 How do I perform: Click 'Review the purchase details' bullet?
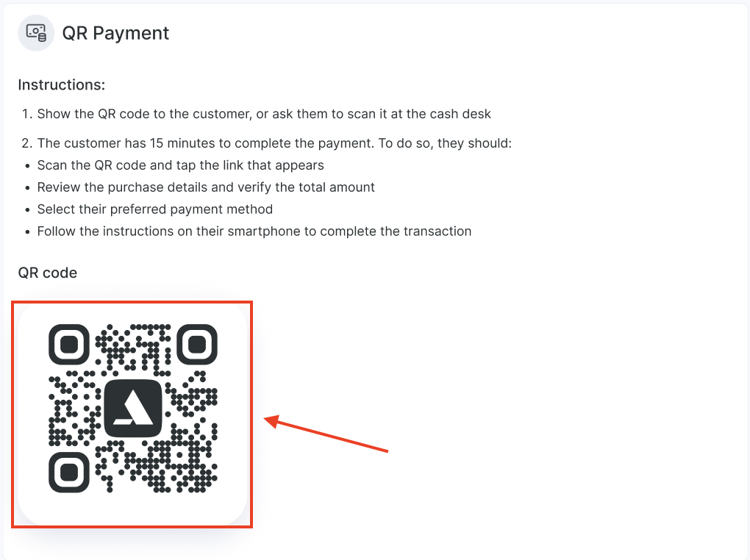tap(206, 187)
